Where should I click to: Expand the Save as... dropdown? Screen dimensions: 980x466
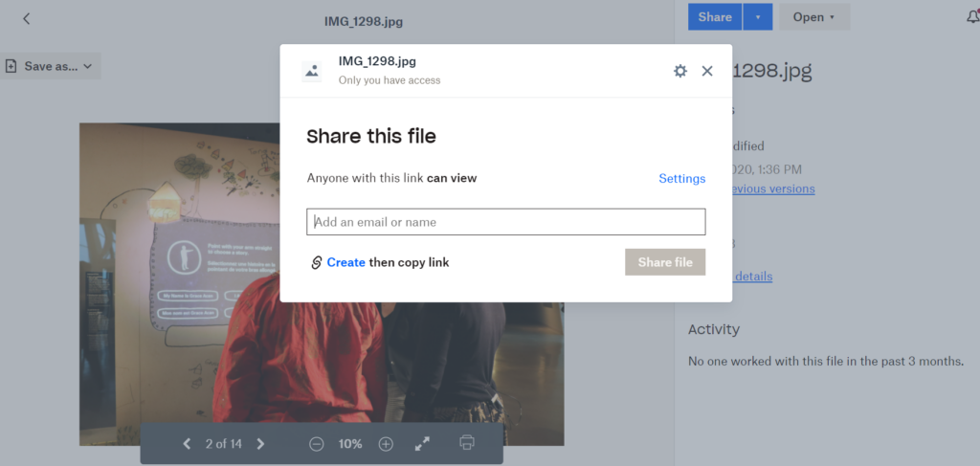pyautogui.click(x=50, y=66)
